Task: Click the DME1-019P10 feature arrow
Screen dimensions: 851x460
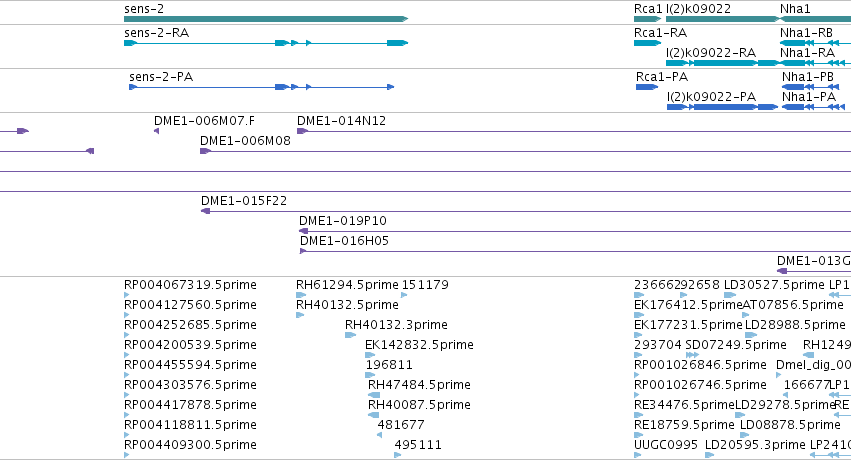Action: coord(304,231)
